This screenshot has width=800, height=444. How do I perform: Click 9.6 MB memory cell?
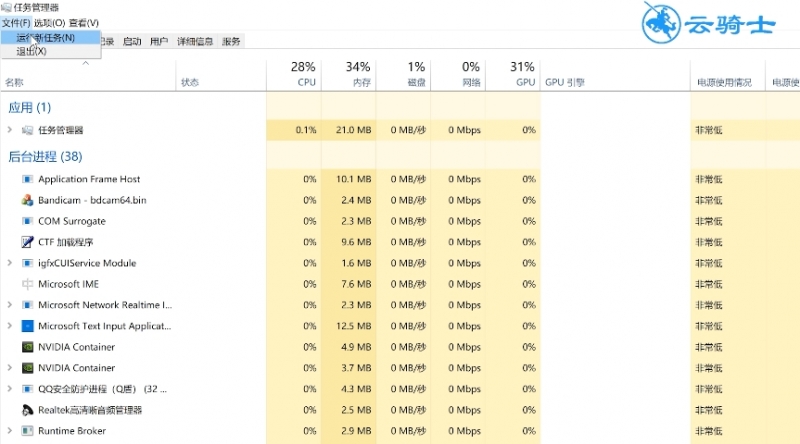pyautogui.click(x=348, y=242)
